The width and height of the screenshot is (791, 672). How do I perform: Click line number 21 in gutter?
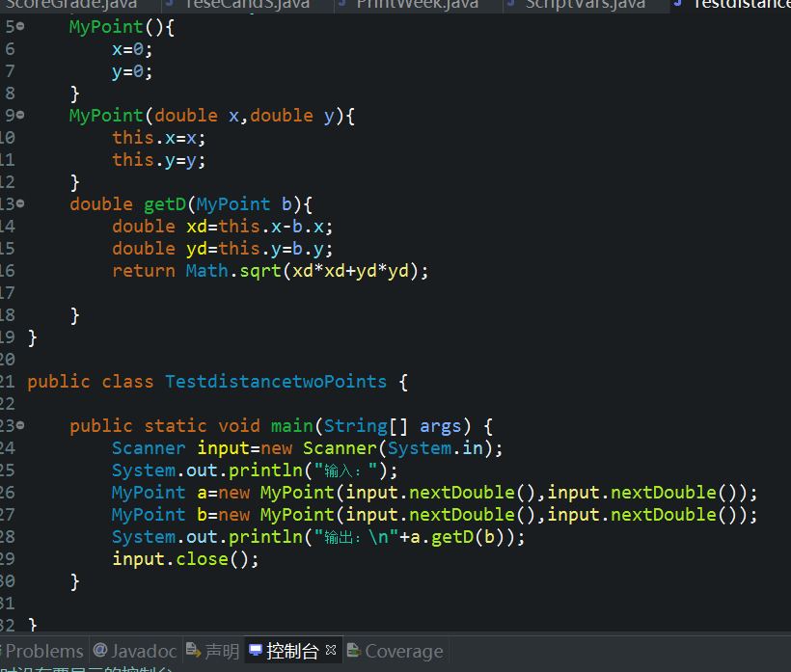pyautogui.click(x=7, y=382)
